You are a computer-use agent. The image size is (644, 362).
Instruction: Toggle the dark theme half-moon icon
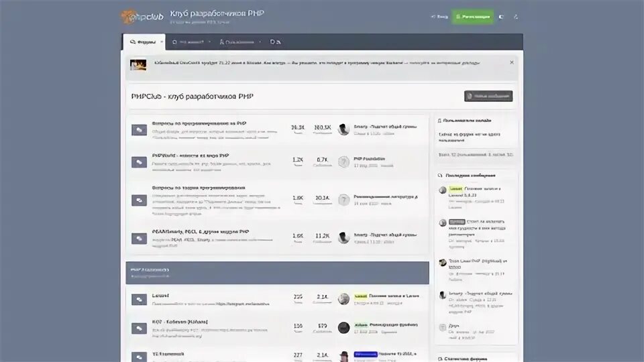[501, 17]
